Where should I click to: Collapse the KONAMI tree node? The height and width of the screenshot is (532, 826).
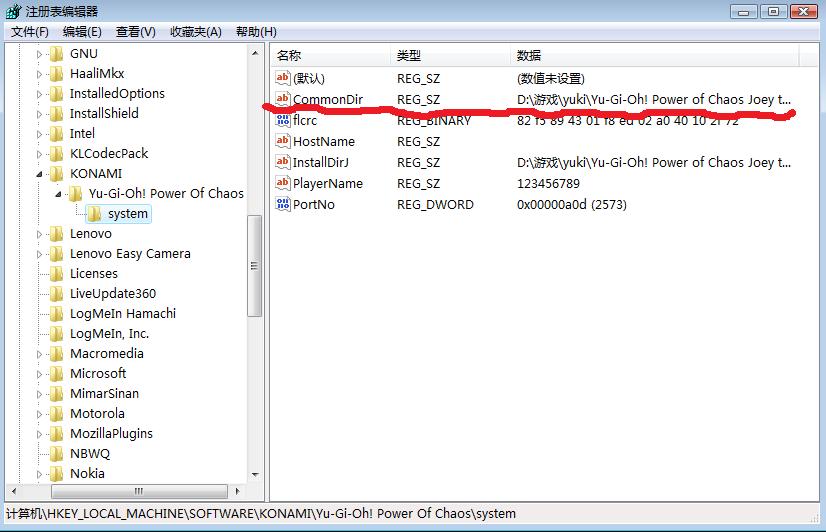[x=39, y=174]
